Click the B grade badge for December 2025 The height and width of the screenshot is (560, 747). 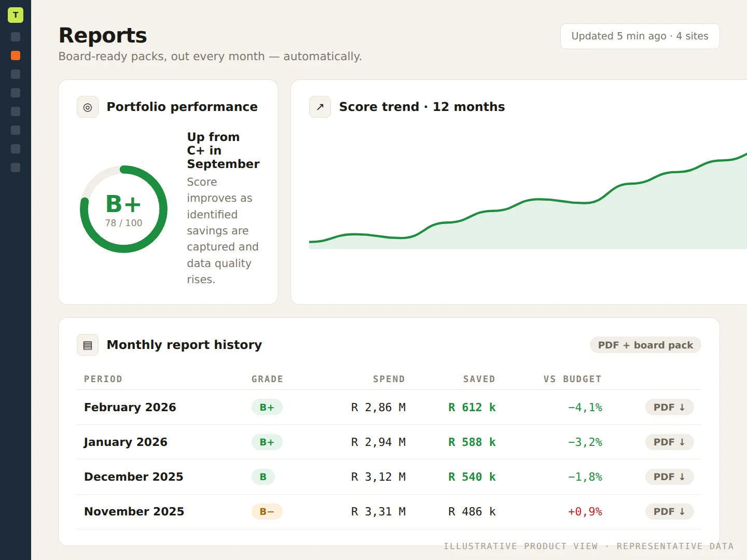coord(264,477)
